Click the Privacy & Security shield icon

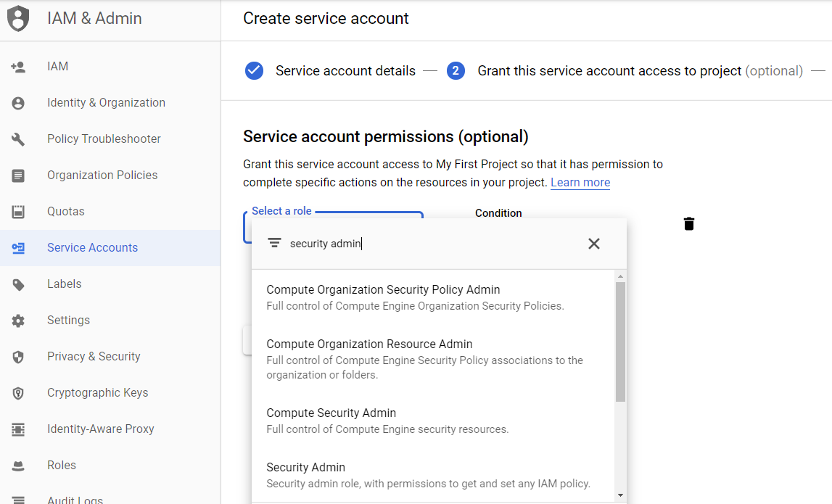coord(19,356)
